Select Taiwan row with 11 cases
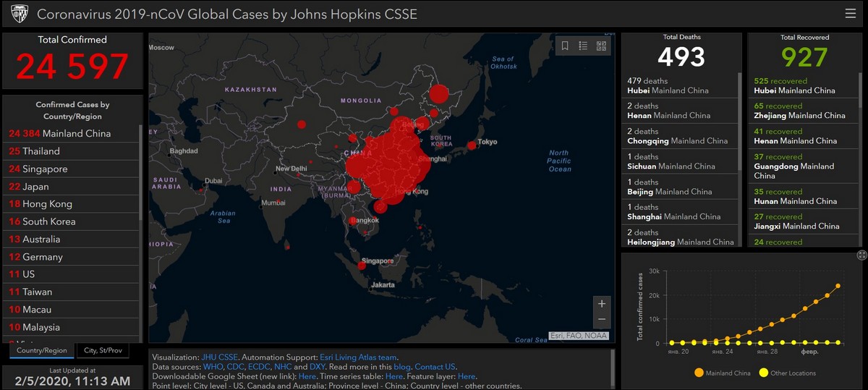This screenshot has height=390, width=868. coord(72,292)
